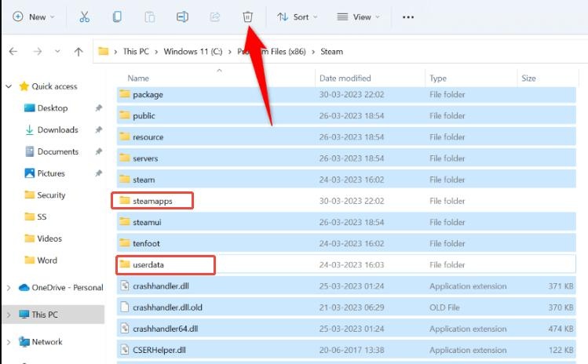
Task: Click the Delete trash can icon
Action: pyautogui.click(x=247, y=17)
